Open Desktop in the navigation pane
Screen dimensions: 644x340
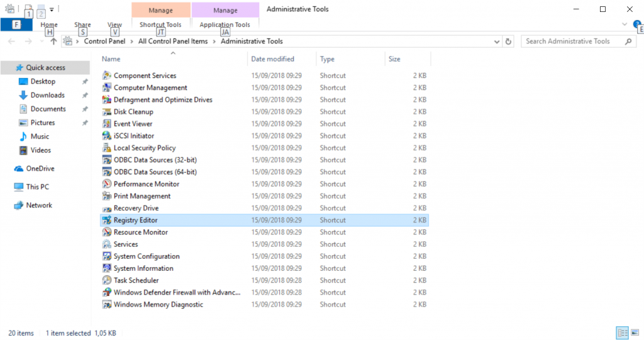point(43,81)
